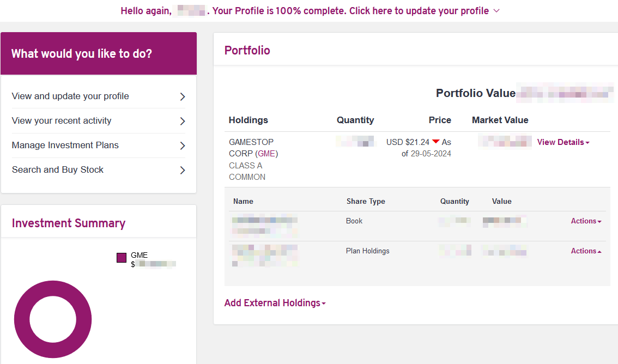Click the Portfolio heading
Screen dimensions: 618x364
(247, 51)
